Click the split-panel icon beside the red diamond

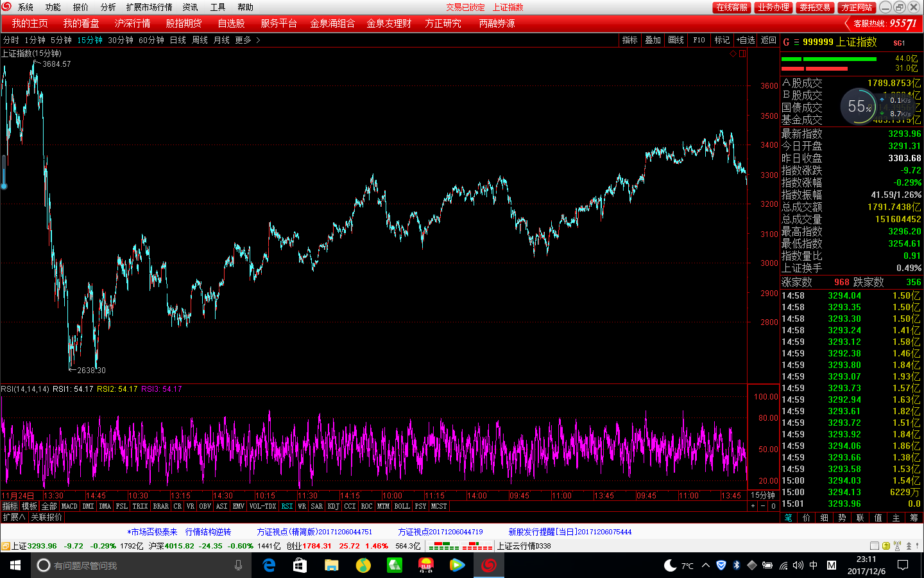742,54
